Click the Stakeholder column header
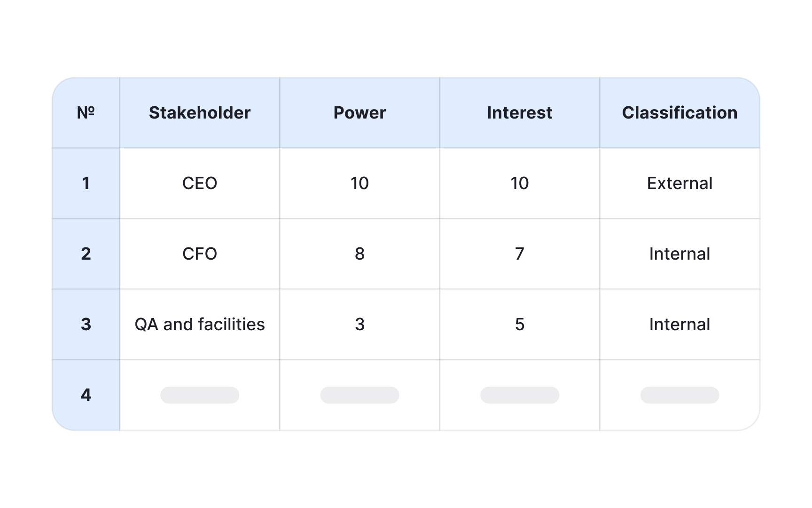812x508 pixels. (200, 113)
